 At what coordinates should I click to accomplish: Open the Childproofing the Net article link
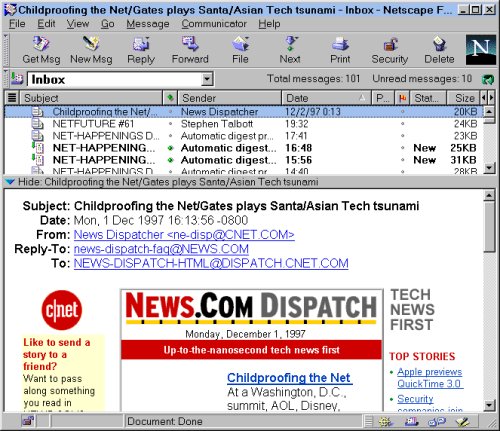click(x=289, y=378)
